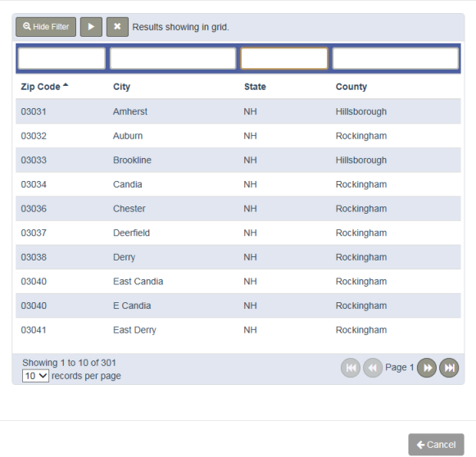Focus the State filter input
The image size is (476, 457).
(284, 58)
